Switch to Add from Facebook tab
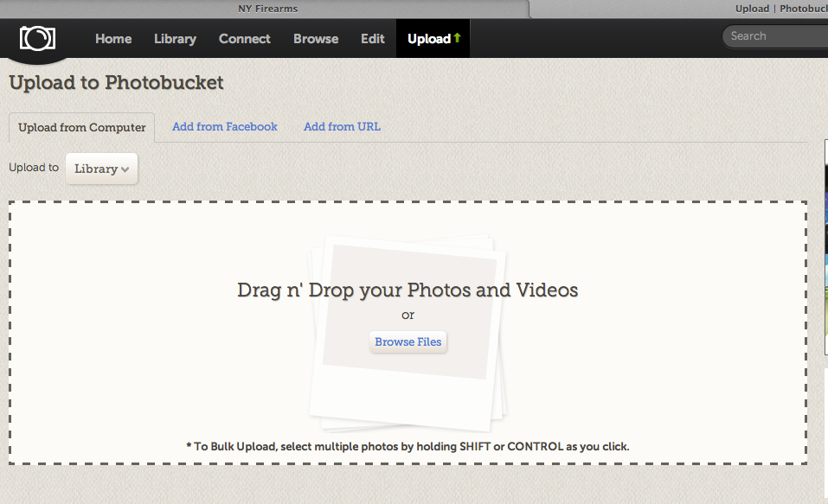The height and width of the screenshot is (504, 828). (x=225, y=127)
